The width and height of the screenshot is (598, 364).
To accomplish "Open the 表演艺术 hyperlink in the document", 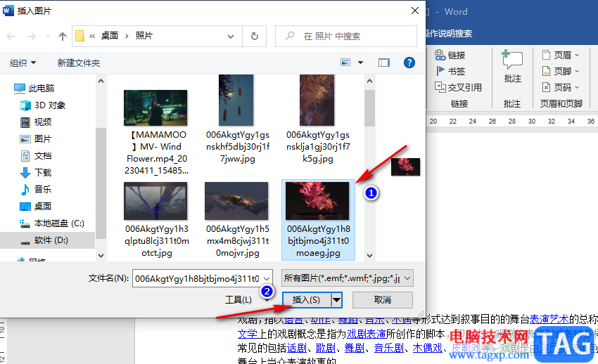I will [549, 319].
